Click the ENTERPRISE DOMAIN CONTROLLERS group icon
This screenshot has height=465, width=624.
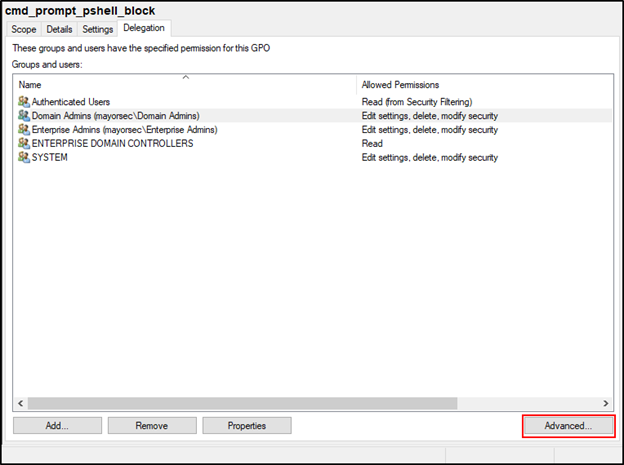coord(24,144)
